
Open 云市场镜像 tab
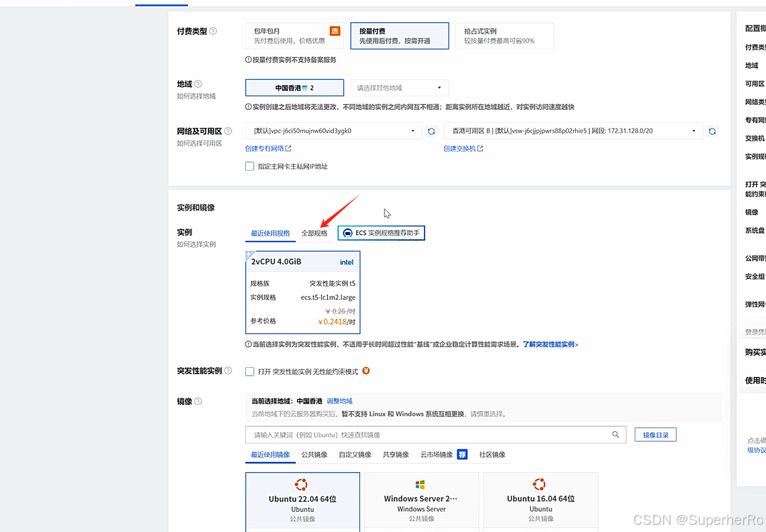pyautogui.click(x=437, y=454)
